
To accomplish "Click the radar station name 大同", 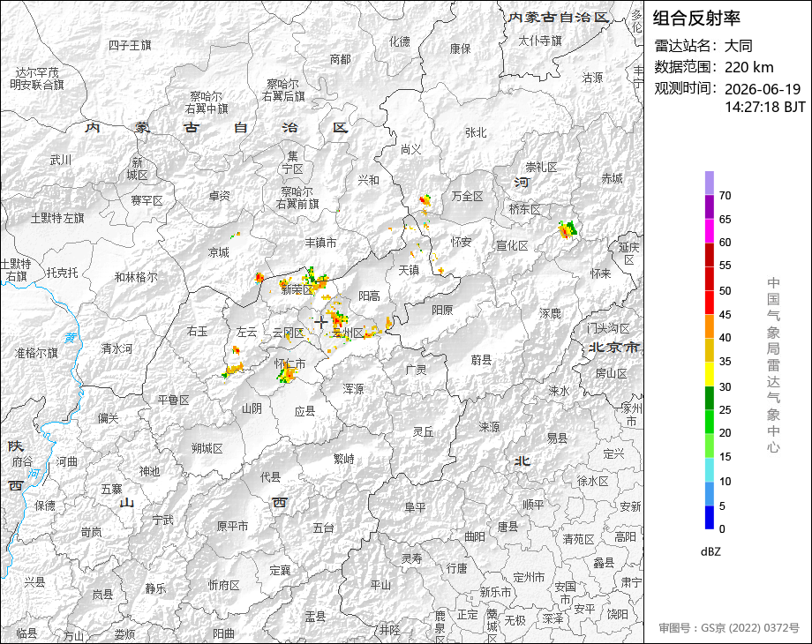I will coord(739,46).
